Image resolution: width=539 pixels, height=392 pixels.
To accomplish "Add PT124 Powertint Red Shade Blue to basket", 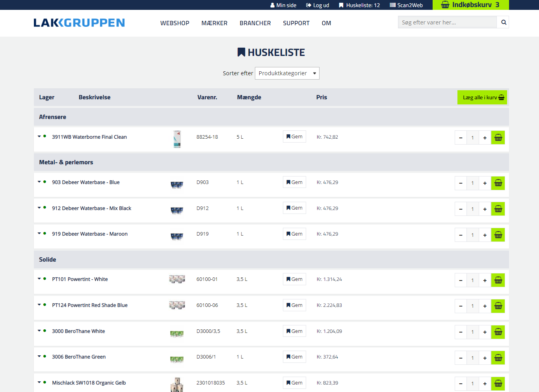I will tap(498, 306).
